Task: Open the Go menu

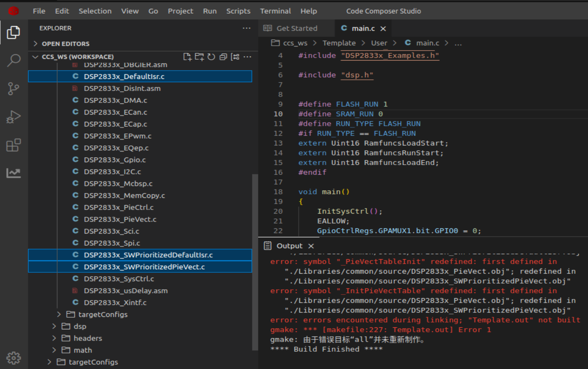Action: click(153, 11)
